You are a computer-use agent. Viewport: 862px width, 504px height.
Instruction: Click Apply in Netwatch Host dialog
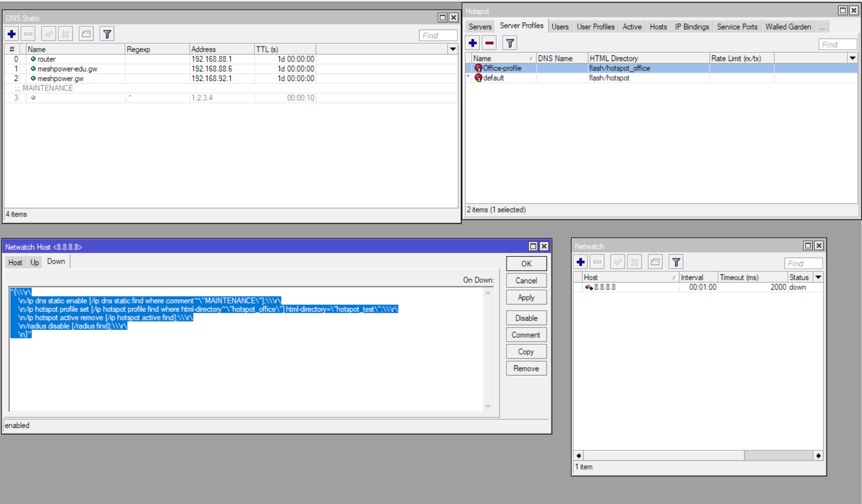tap(526, 298)
